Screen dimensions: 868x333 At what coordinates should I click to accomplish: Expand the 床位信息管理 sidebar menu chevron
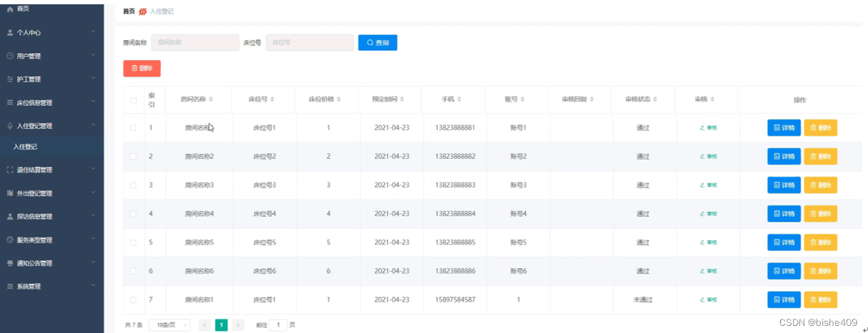click(x=93, y=102)
